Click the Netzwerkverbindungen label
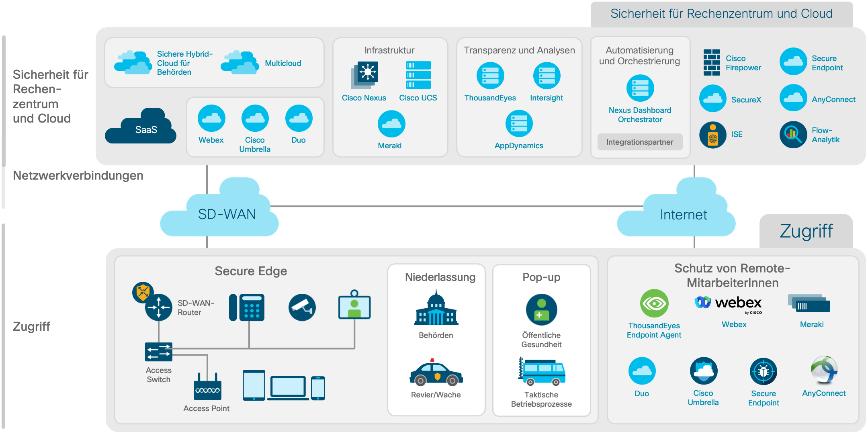The image size is (868, 434). point(78,176)
